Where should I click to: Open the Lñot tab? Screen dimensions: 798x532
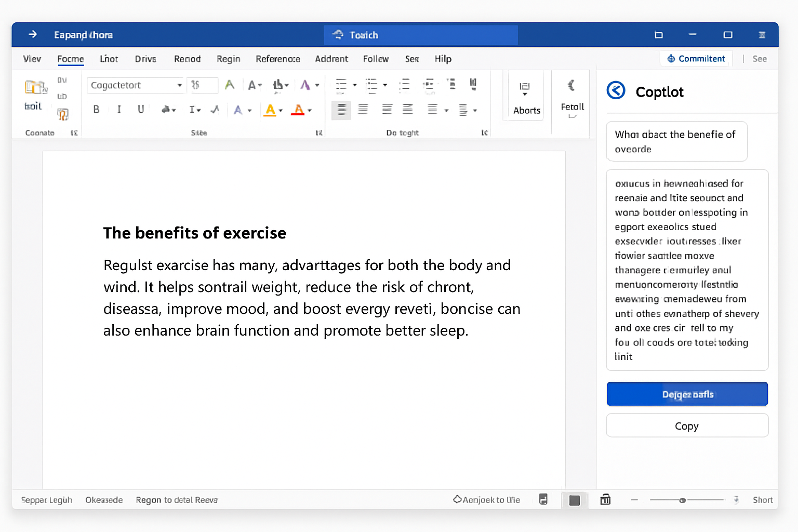point(109,59)
